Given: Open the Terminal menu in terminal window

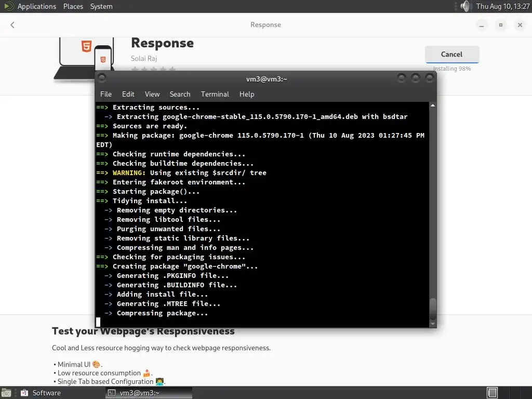Looking at the screenshot, I should pos(215,94).
